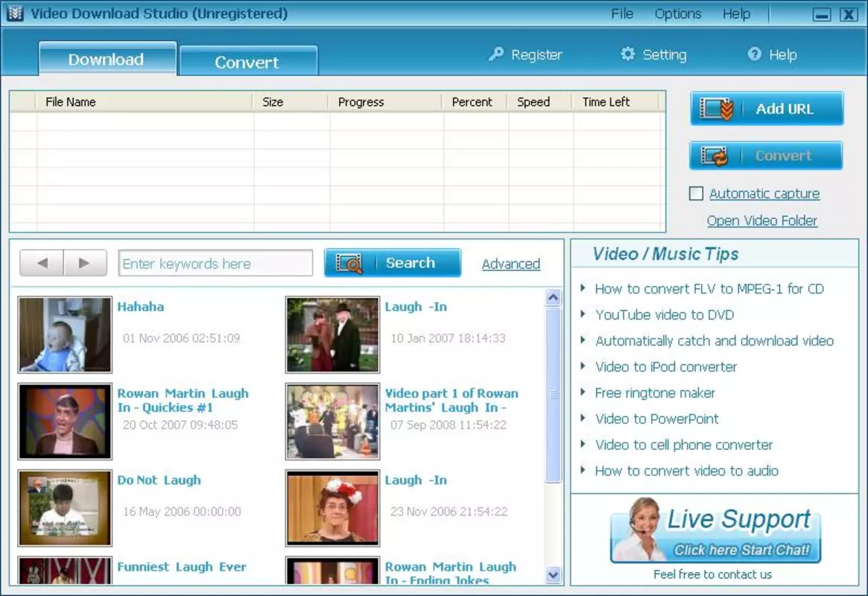Click the results list scrollbar thumb
Screen dimensions: 868x596
pyautogui.click(x=553, y=395)
